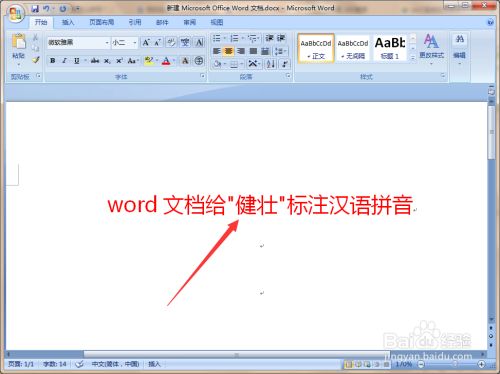Open the 视图 (View) tab
The height and width of the screenshot is (374, 500).
[217, 22]
